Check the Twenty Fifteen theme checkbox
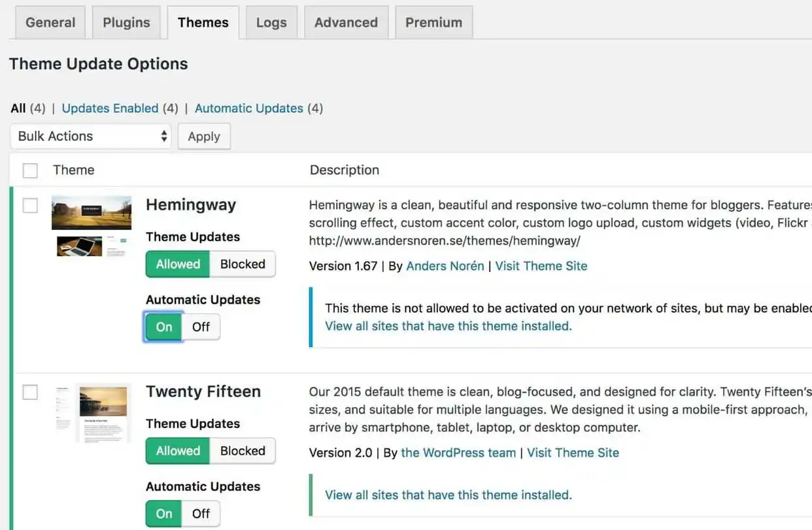 30,393
